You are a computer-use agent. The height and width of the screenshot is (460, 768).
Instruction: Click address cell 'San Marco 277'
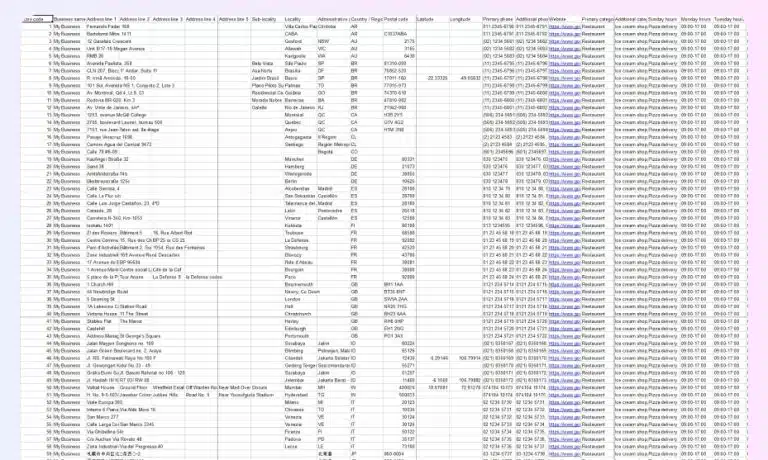(x=102, y=417)
